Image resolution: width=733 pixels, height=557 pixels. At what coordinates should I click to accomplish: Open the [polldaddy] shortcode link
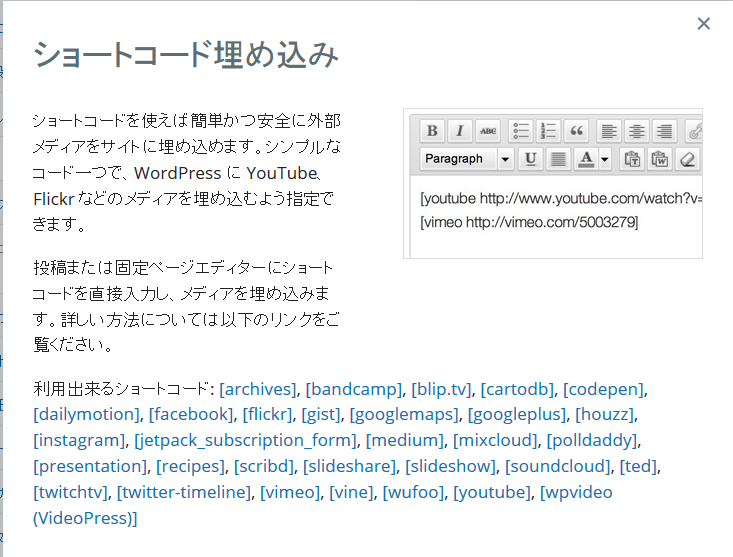point(592,440)
